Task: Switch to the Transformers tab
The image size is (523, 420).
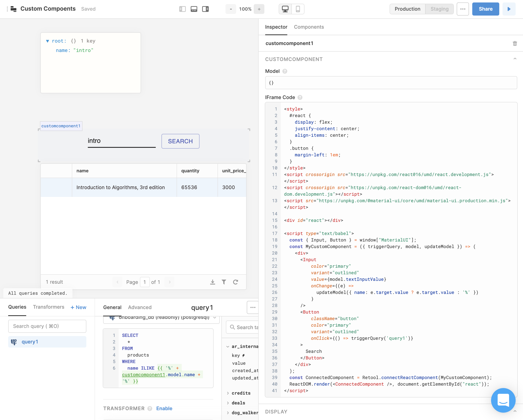Action: point(48,307)
